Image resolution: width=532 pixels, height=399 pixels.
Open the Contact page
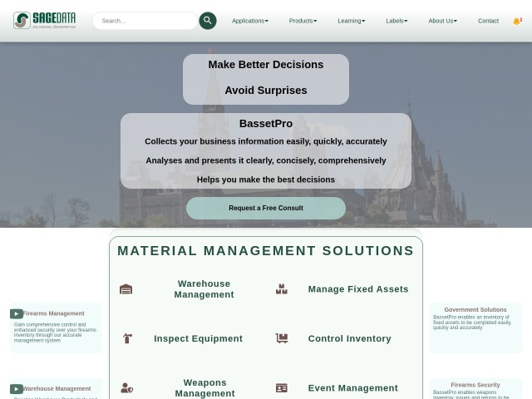pos(488,21)
